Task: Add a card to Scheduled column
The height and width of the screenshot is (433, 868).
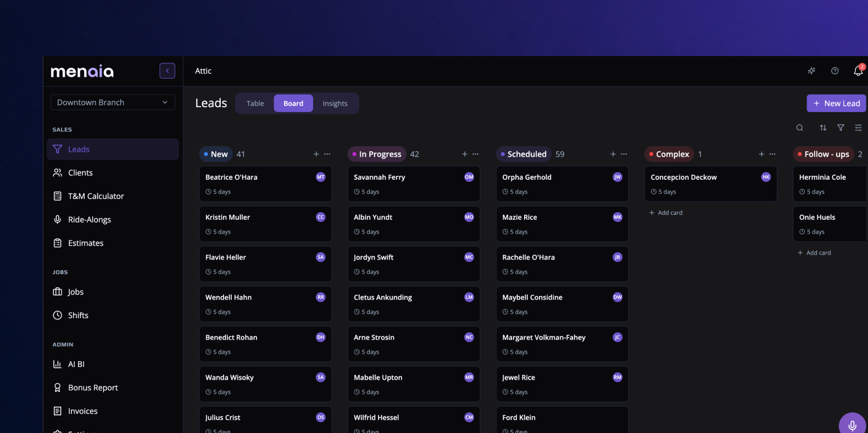Action: coord(613,154)
